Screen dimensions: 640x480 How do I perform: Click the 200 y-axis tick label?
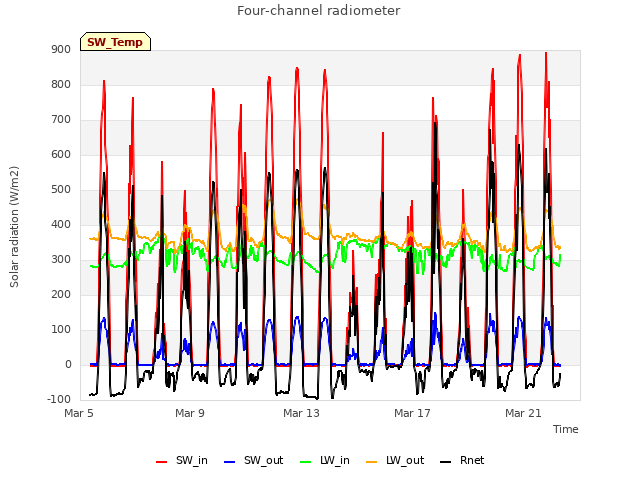coord(61,294)
